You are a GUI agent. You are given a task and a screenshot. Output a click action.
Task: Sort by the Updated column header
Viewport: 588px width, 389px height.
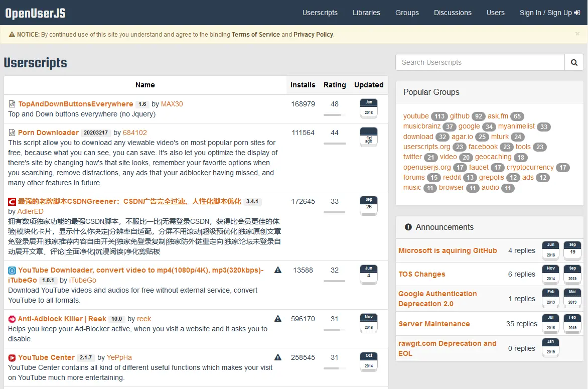(x=369, y=85)
